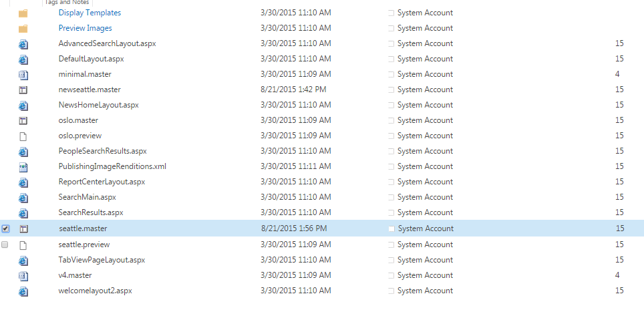The width and height of the screenshot is (644, 320).
Task: Open the TabViewPageLayout.aspx file name
Action: (x=102, y=260)
